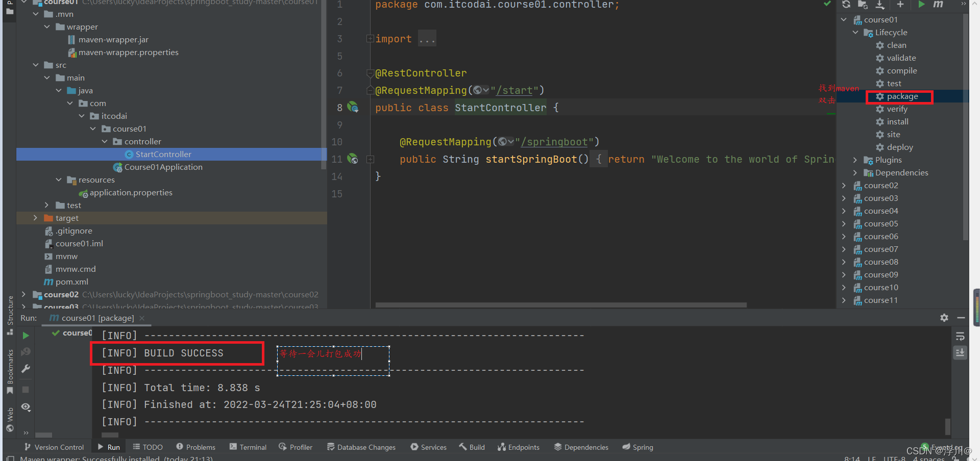Open Structure side panel
Screen dimensions: 980x461
click(x=10, y=315)
